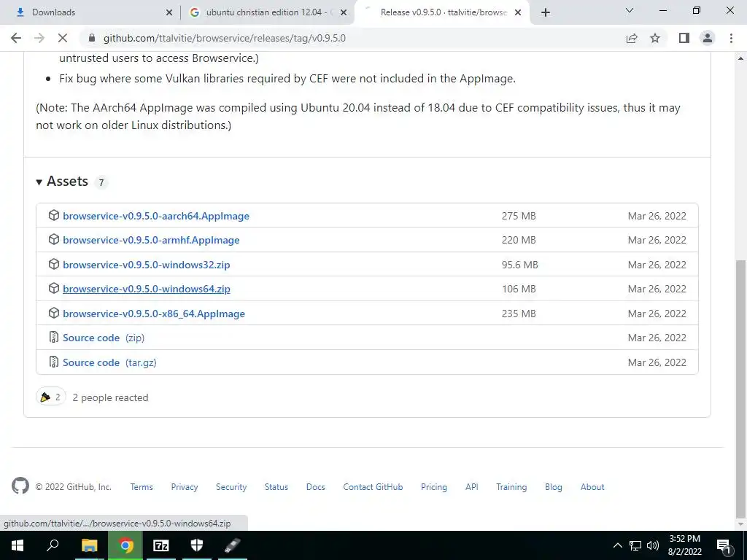Click the '2 people reacted' text

[x=110, y=397]
